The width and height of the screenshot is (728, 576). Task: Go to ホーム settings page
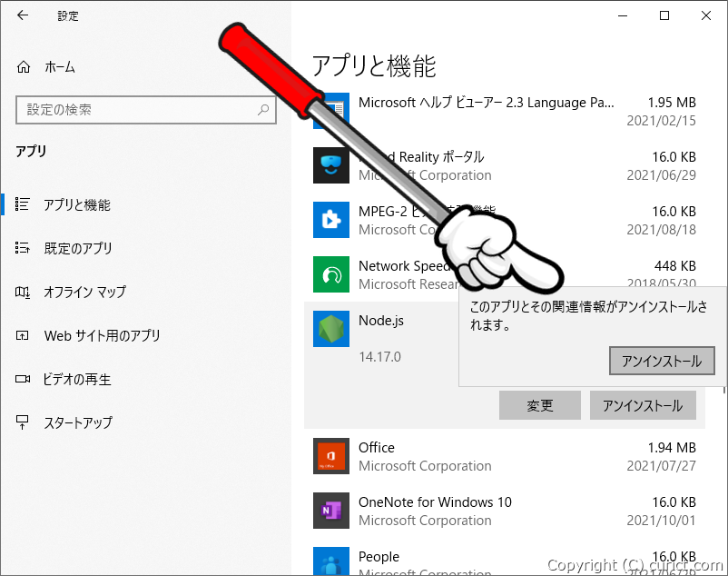click(x=60, y=67)
